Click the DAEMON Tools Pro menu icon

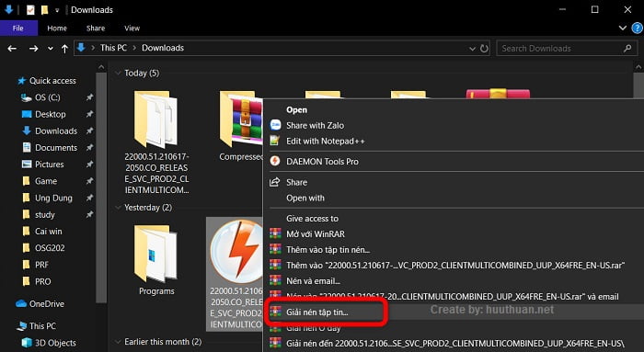[275, 161]
